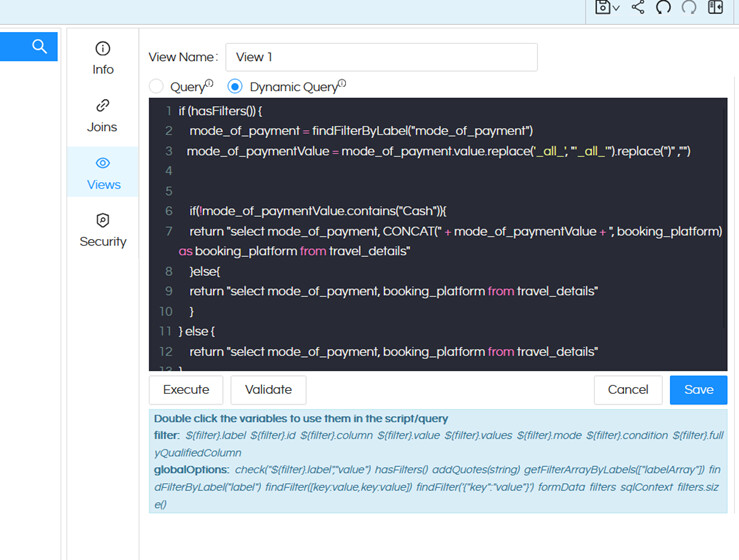
Task: Click the check("${filter}.label","value") option
Action: 303,470
